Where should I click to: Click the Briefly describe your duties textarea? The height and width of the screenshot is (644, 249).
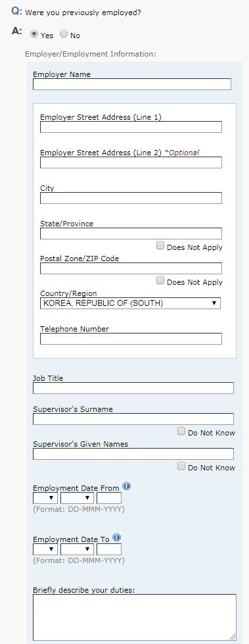coord(135,617)
